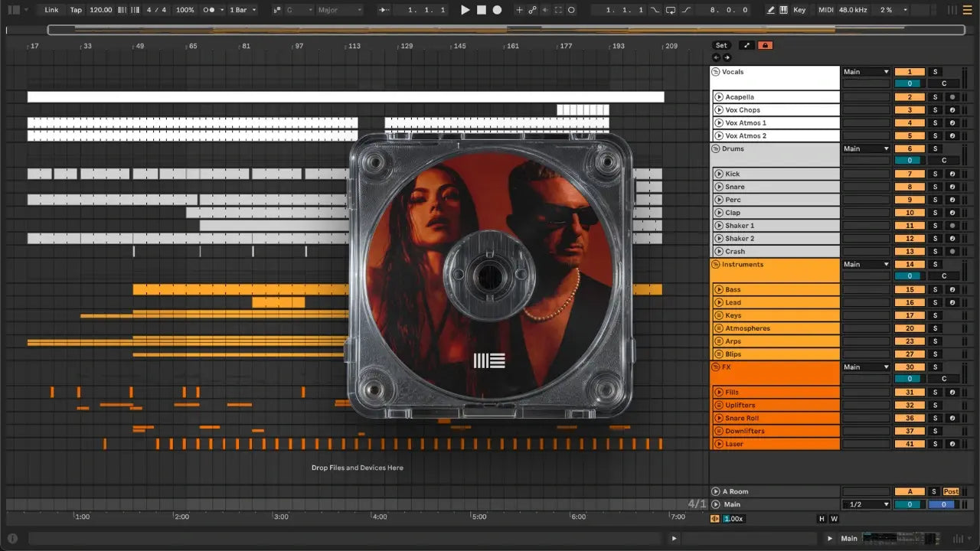Click the Main track volume field
Image resolution: width=980 pixels, height=551 pixels.
[910, 504]
